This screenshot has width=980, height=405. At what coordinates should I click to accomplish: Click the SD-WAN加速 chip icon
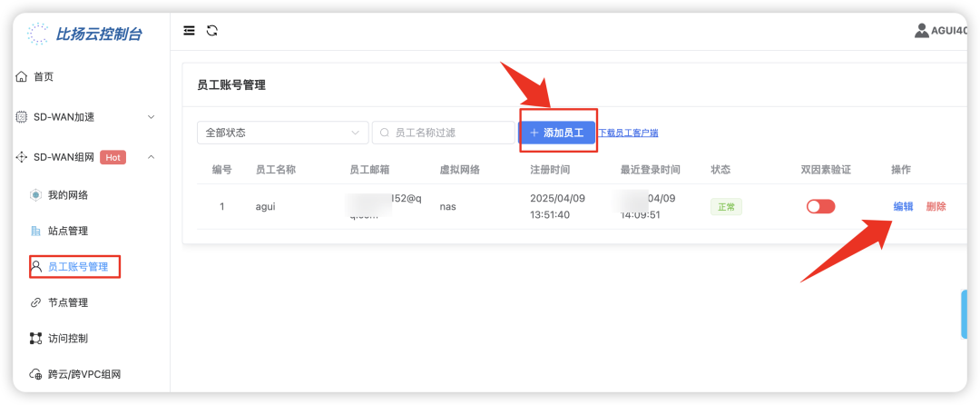(x=21, y=117)
